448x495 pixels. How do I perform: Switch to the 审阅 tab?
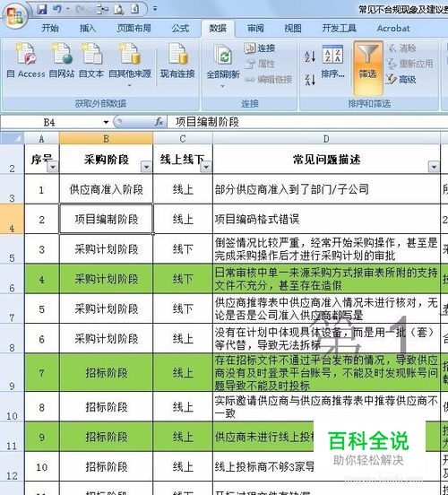click(255, 29)
